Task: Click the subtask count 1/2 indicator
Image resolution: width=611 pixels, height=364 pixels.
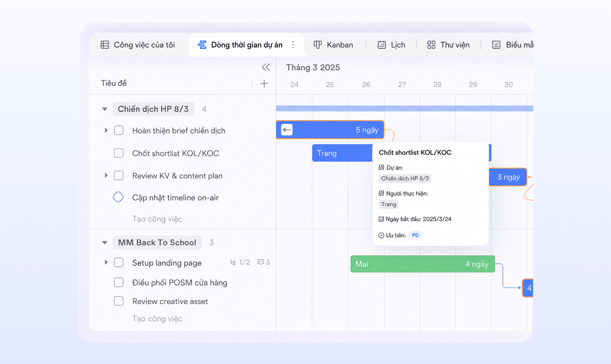Action: 240,262
